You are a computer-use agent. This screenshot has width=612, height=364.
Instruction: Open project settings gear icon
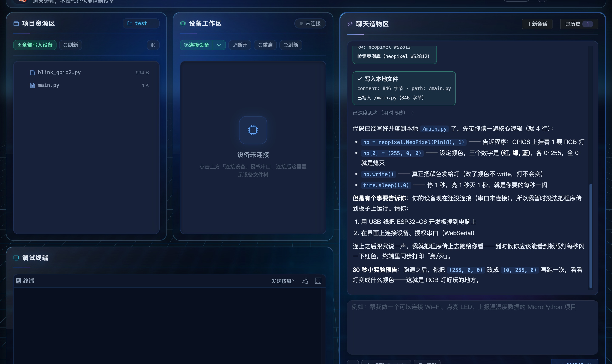[x=153, y=45]
